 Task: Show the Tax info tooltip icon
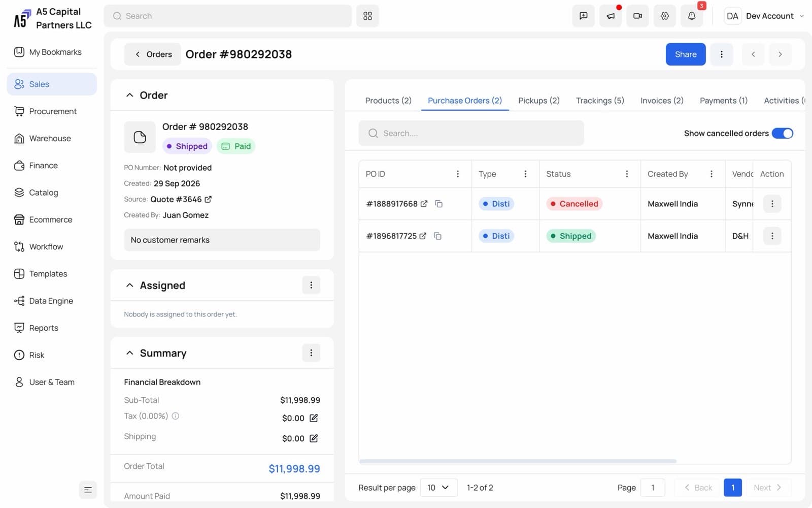176,416
